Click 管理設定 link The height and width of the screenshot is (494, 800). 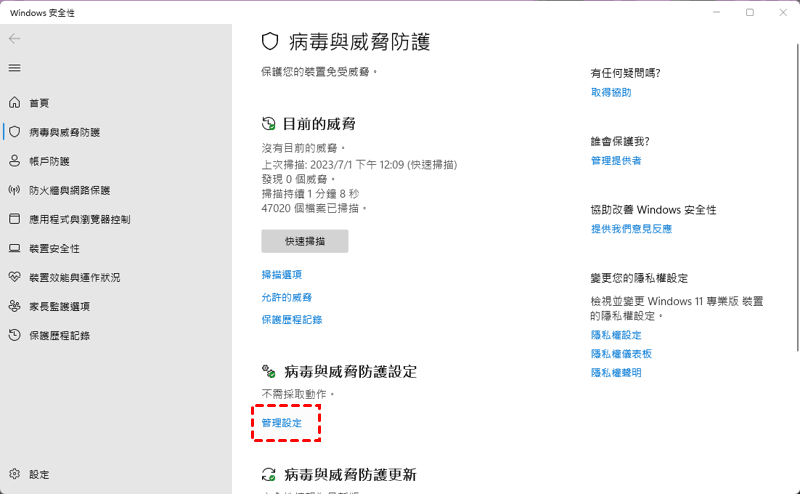[281, 423]
